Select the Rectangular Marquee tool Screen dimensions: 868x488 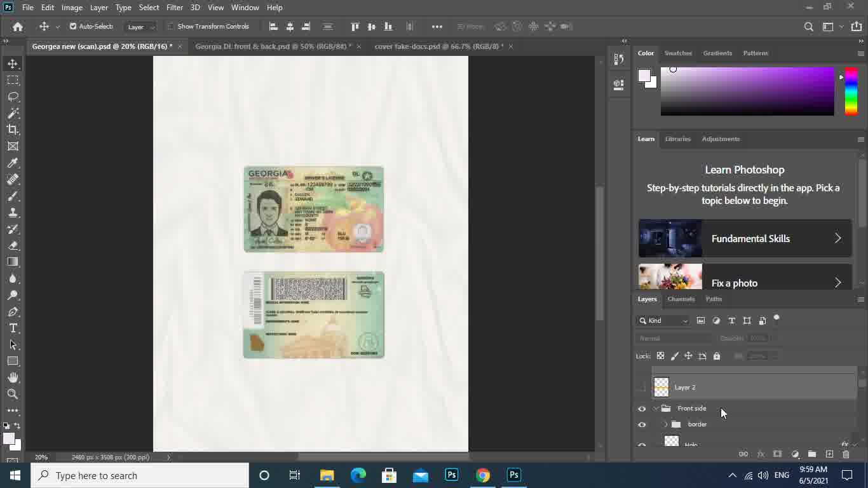[x=13, y=80]
